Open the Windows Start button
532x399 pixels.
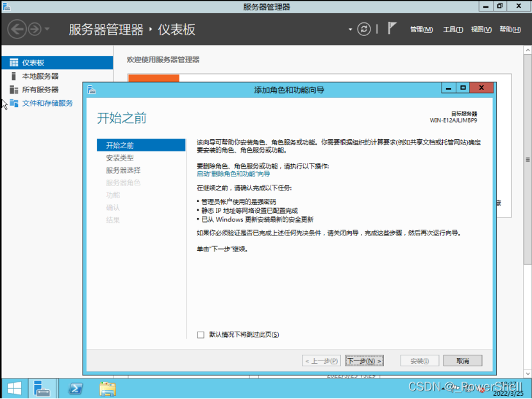tap(14, 389)
